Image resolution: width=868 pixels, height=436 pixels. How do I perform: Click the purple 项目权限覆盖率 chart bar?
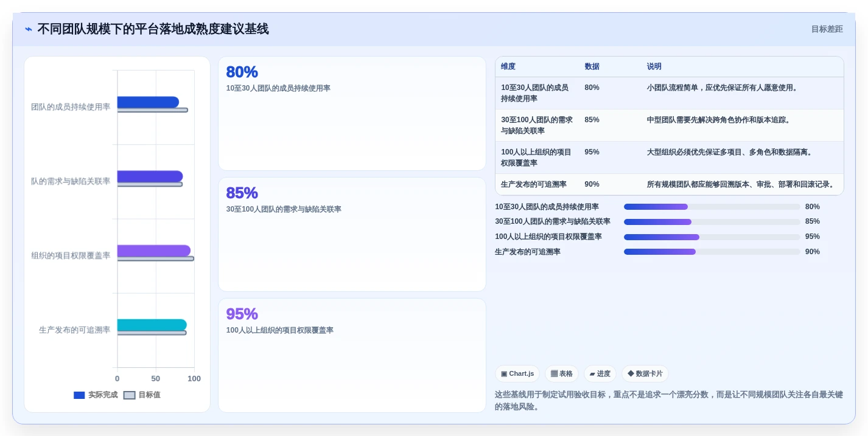[154, 251]
